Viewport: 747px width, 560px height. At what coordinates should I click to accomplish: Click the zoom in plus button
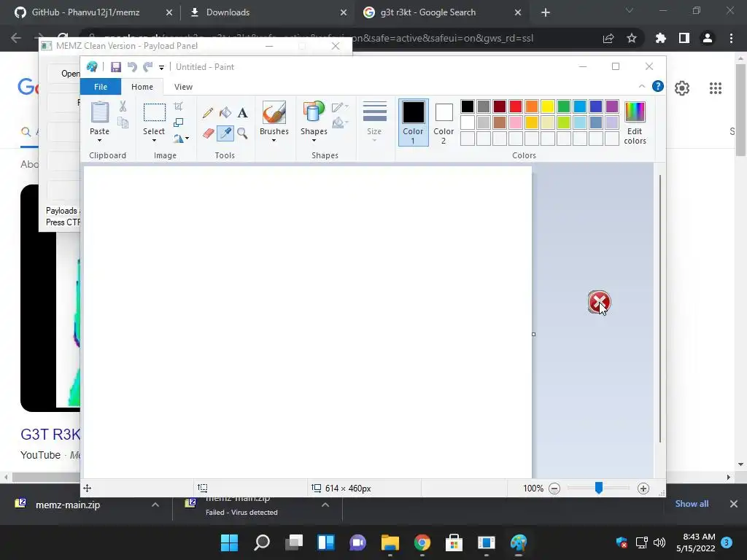coord(643,489)
